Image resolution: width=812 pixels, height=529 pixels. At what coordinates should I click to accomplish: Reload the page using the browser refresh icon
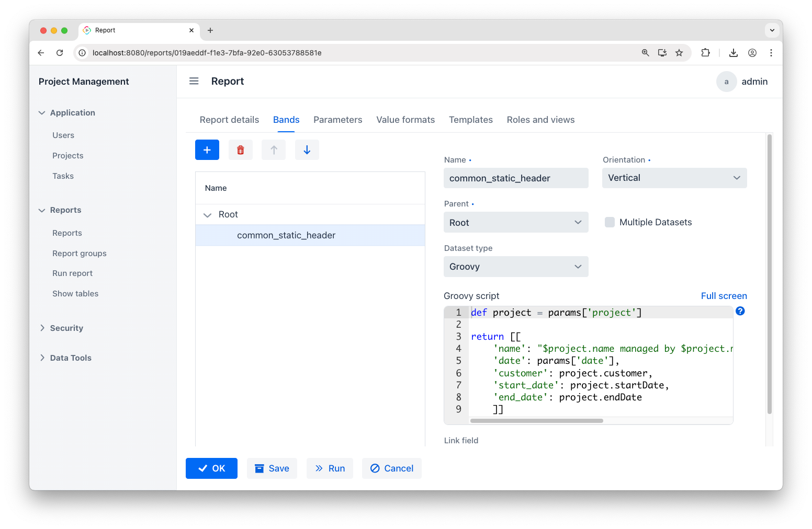[x=60, y=53]
